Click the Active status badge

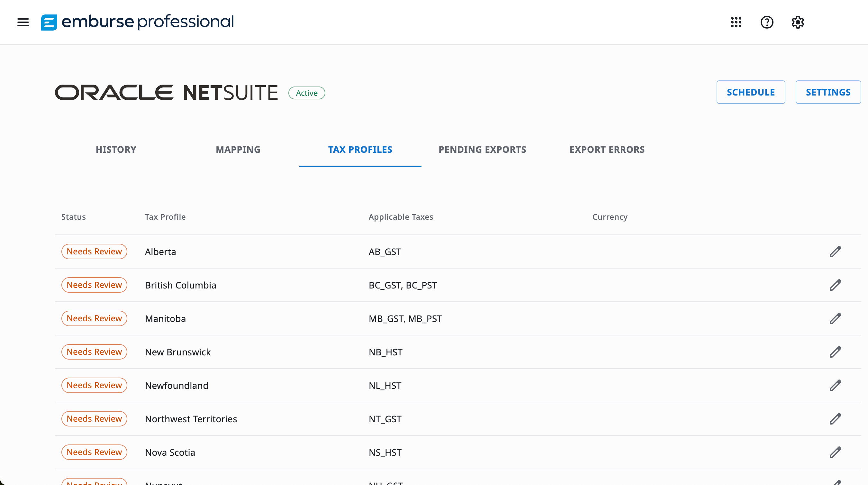click(306, 93)
